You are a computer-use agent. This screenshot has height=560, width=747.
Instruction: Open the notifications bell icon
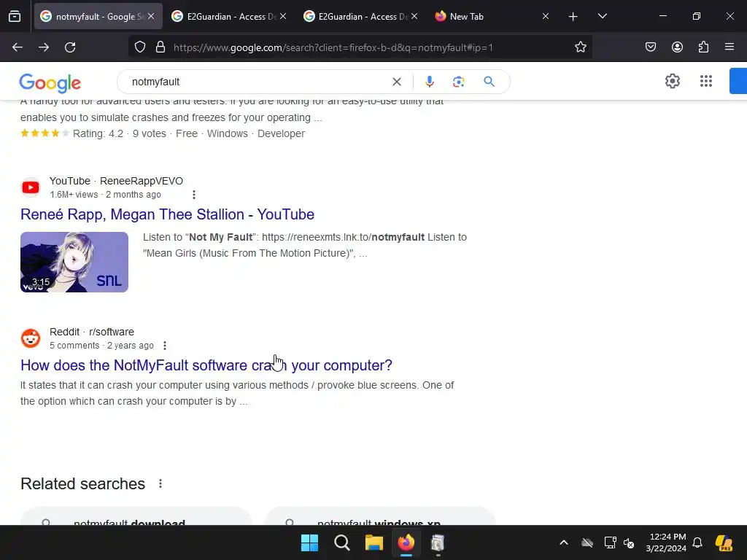(x=697, y=542)
